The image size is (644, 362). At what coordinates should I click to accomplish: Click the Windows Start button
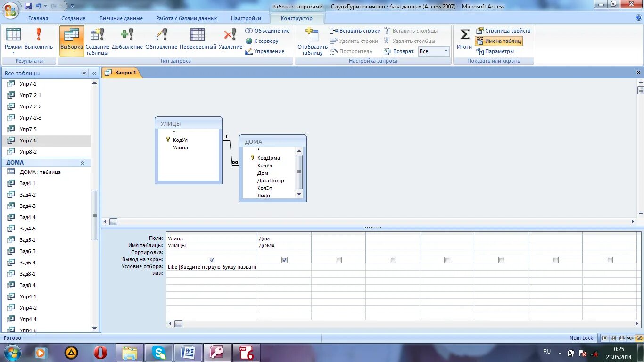coord(12,353)
